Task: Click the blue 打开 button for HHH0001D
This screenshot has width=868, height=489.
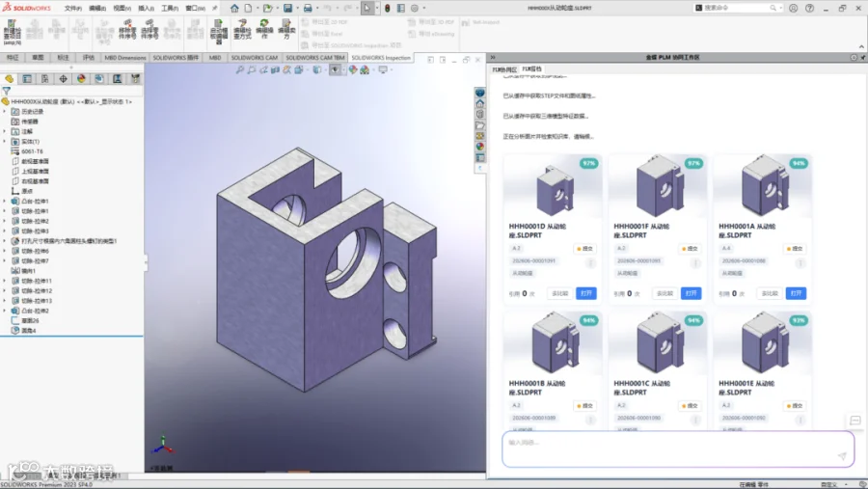Action: [586, 293]
